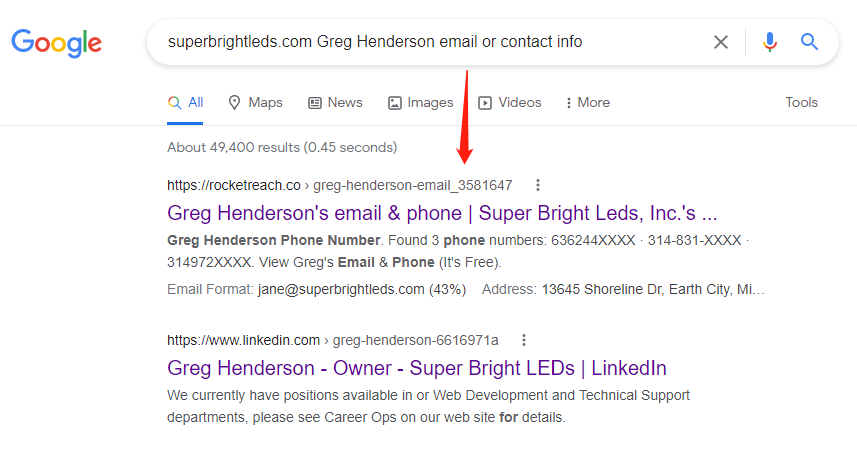Open three-dot menu beside rocketreach result
This screenshot has height=452, width=857.
point(538,185)
